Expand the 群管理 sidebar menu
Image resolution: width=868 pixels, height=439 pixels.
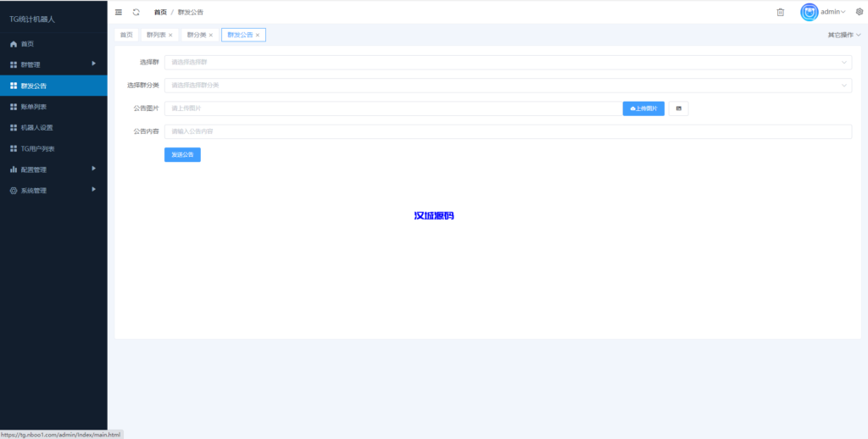(x=53, y=64)
